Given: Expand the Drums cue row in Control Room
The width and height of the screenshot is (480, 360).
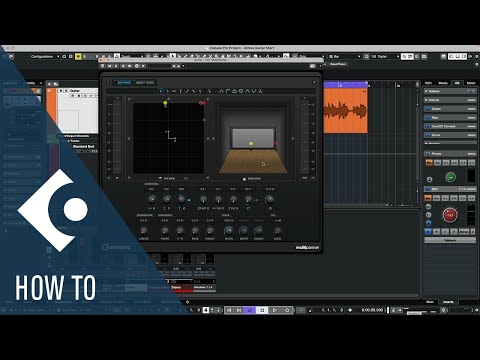Looking at the screenshot, I should click(x=450, y=135).
